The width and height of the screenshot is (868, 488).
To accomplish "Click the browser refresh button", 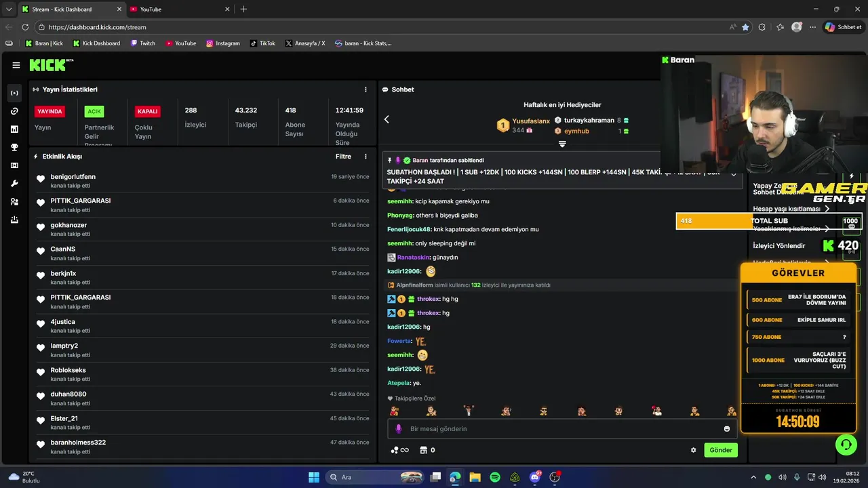I will click(25, 27).
